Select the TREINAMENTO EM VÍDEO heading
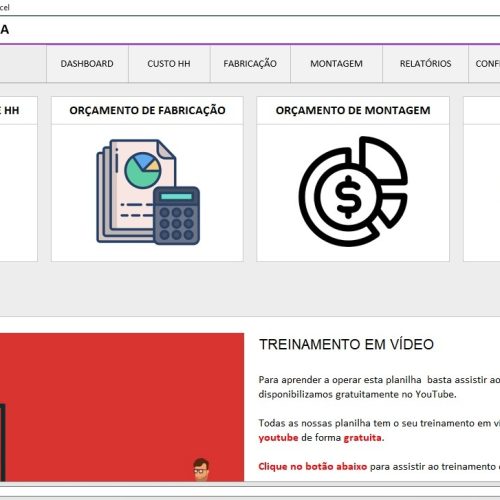 pyautogui.click(x=346, y=344)
